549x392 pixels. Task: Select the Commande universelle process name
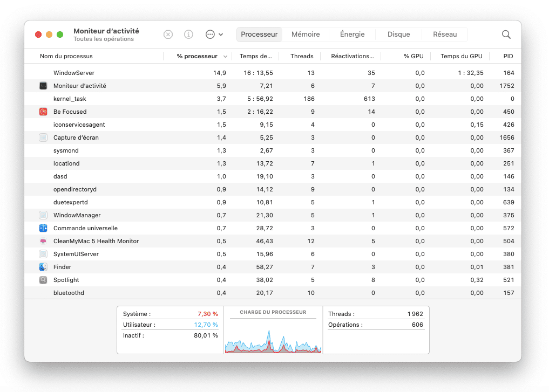(85, 228)
